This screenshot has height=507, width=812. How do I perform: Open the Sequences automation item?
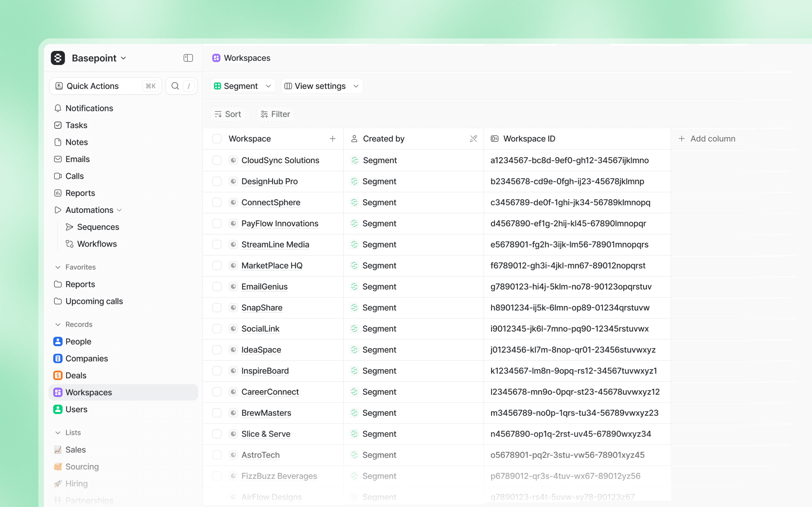[98, 227]
